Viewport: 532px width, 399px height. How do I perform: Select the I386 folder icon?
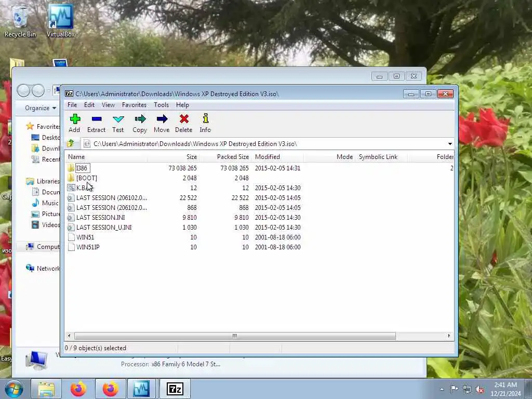[71, 168]
